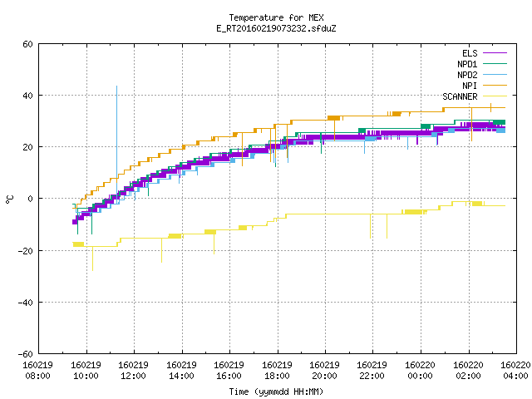The width and height of the screenshot is (532, 399).
Task: Click the x-axis label '160219 18:00'
Action: click(277, 370)
